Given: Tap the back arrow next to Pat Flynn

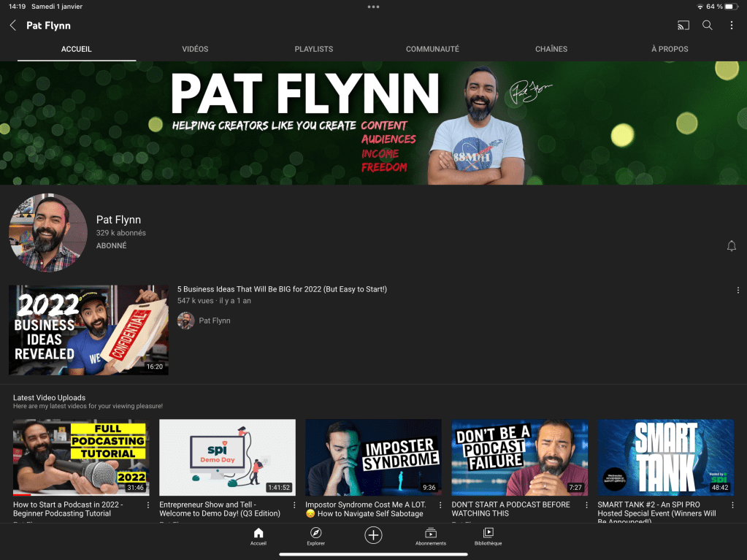Looking at the screenshot, I should tap(13, 26).
